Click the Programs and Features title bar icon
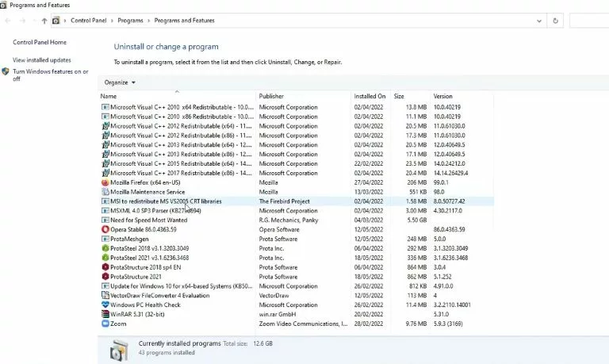This screenshot has width=609, height=364. pyautogui.click(x=3, y=5)
